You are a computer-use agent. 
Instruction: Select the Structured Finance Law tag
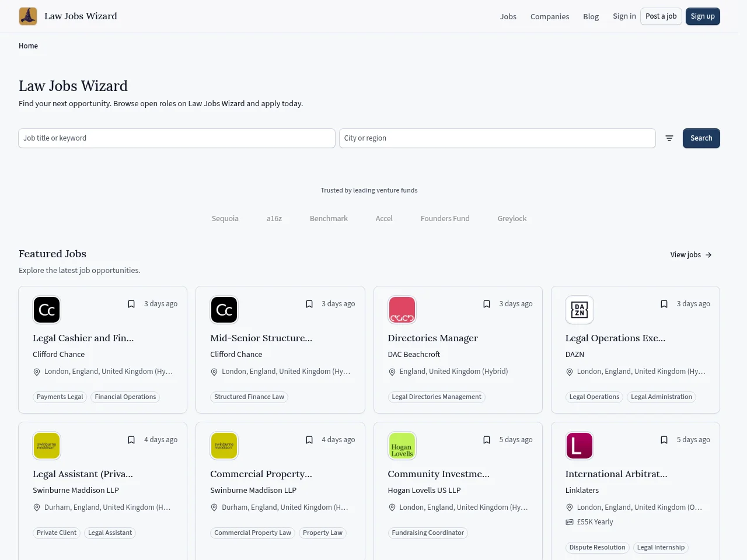[x=249, y=397]
